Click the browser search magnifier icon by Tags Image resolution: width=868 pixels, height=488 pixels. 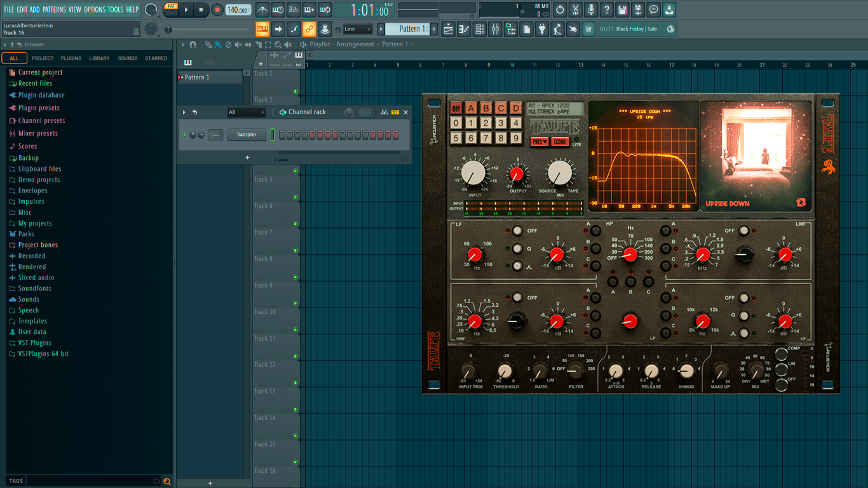click(x=167, y=481)
